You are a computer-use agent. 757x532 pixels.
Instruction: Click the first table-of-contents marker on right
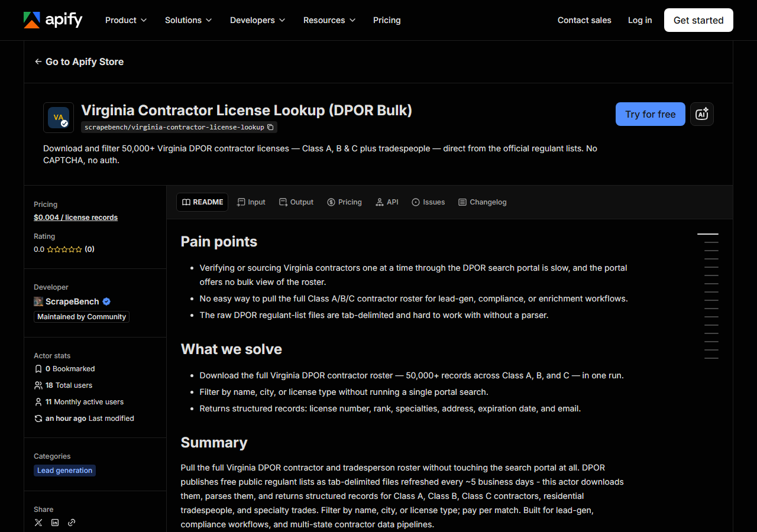(708, 234)
